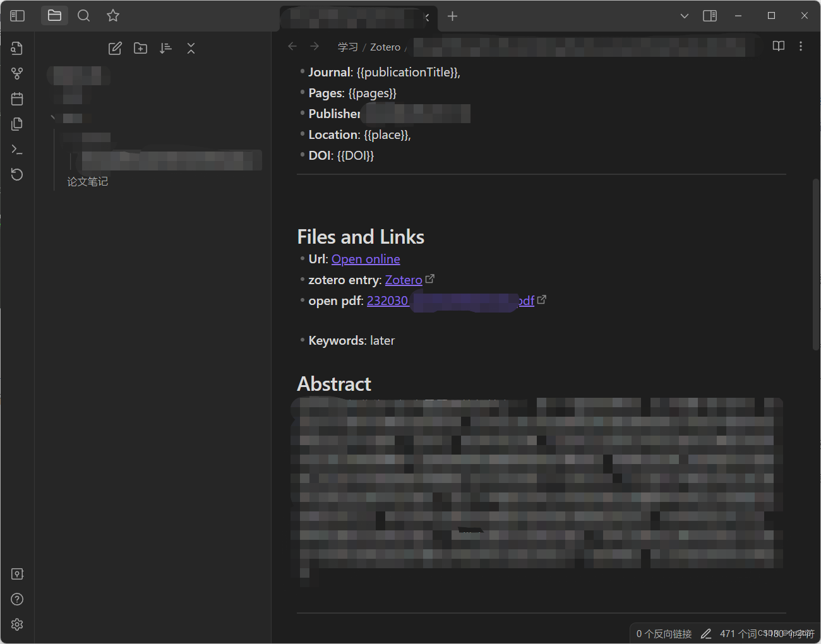Toggle the right sidebar
This screenshot has height=644, width=821.
pos(710,16)
